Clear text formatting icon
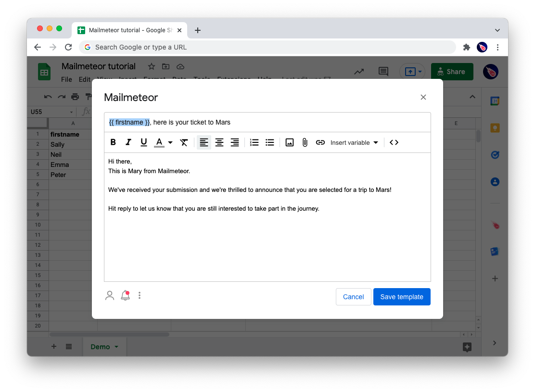 184,142
